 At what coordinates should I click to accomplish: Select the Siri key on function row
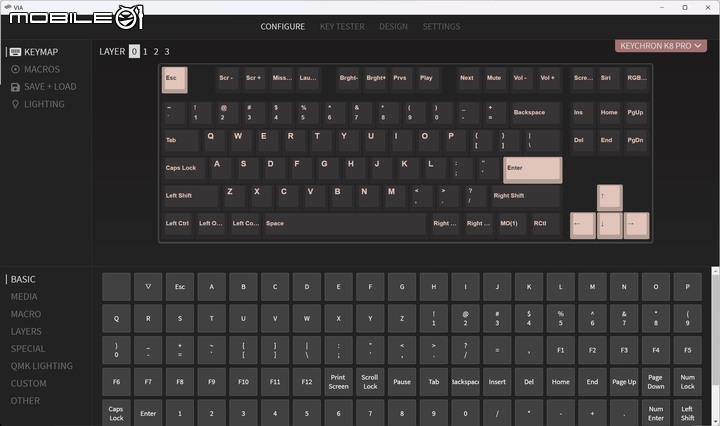(x=610, y=79)
